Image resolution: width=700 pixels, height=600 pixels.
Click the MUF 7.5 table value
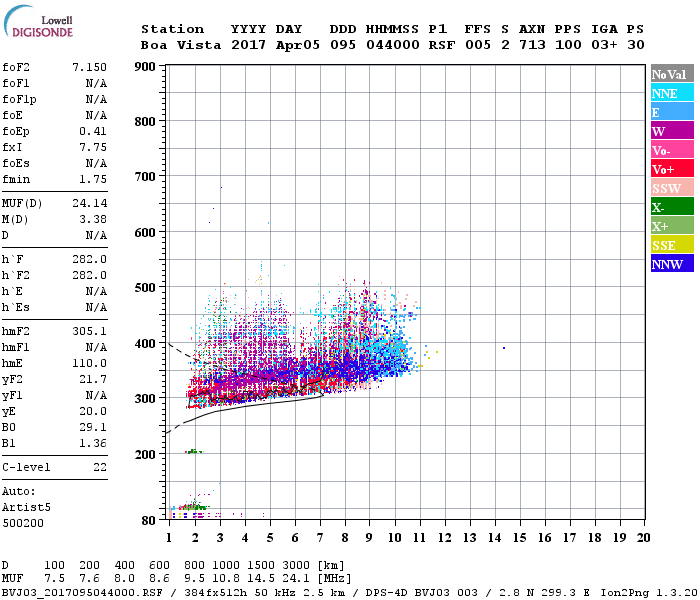point(54,579)
